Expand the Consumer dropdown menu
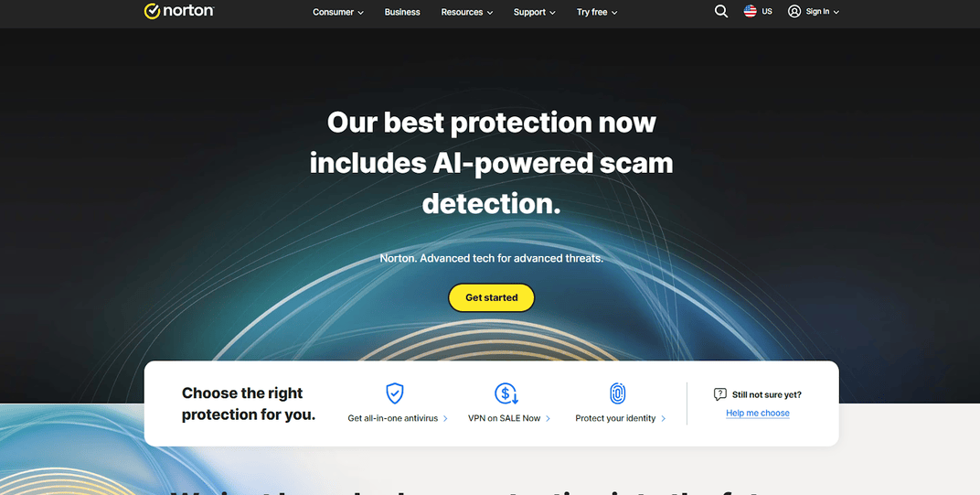This screenshot has height=495, width=980. coord(338,12)
